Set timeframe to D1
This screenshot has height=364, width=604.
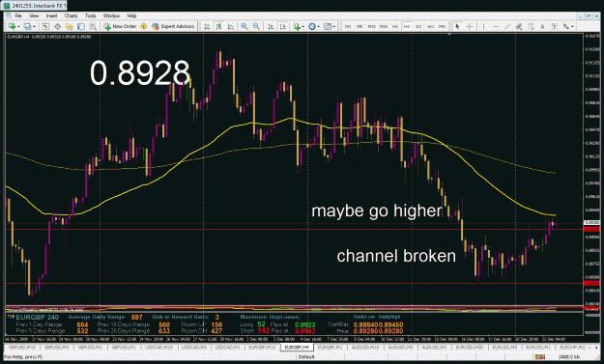[x=418, y=26]
